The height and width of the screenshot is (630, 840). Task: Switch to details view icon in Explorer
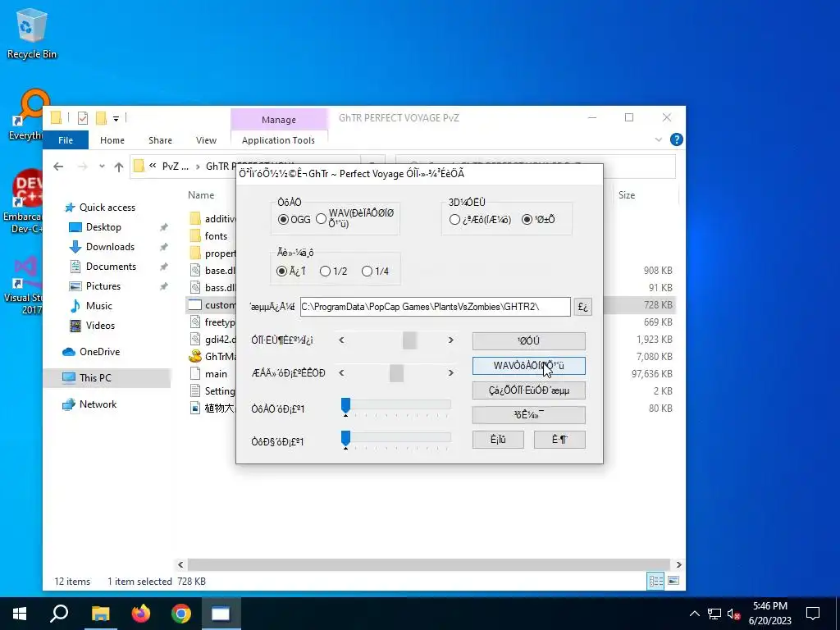click(655, 582)
